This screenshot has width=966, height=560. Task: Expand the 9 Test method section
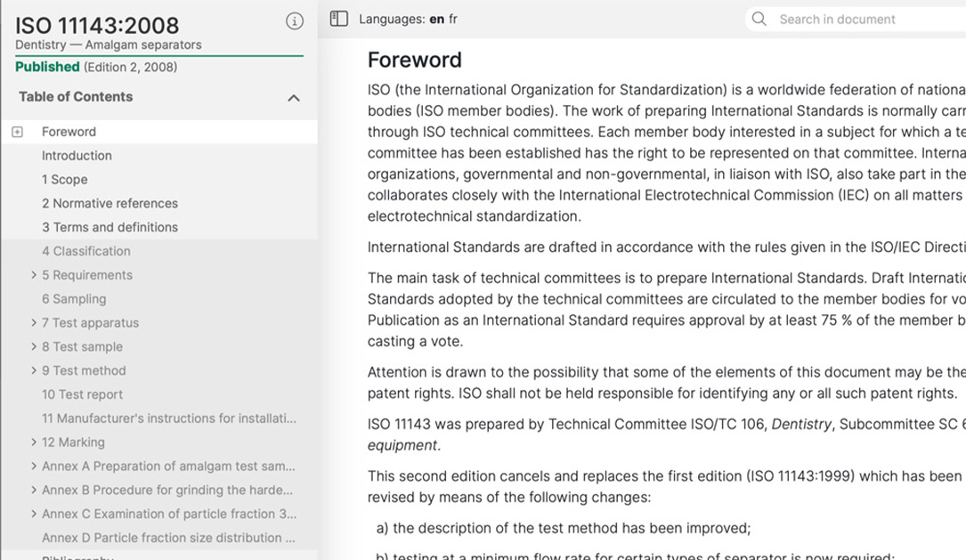33,370
